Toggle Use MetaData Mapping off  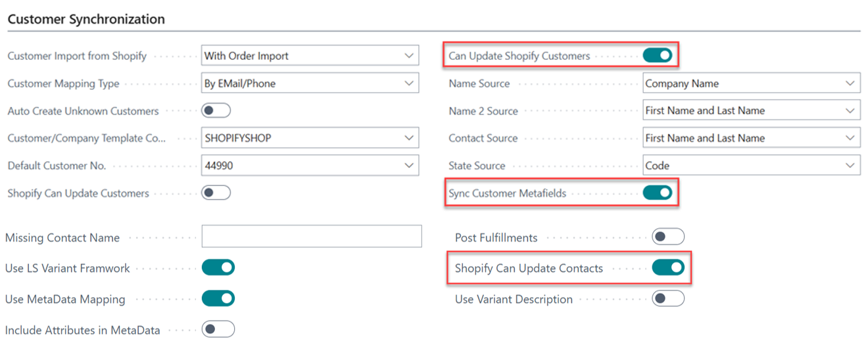coord(218,298)
